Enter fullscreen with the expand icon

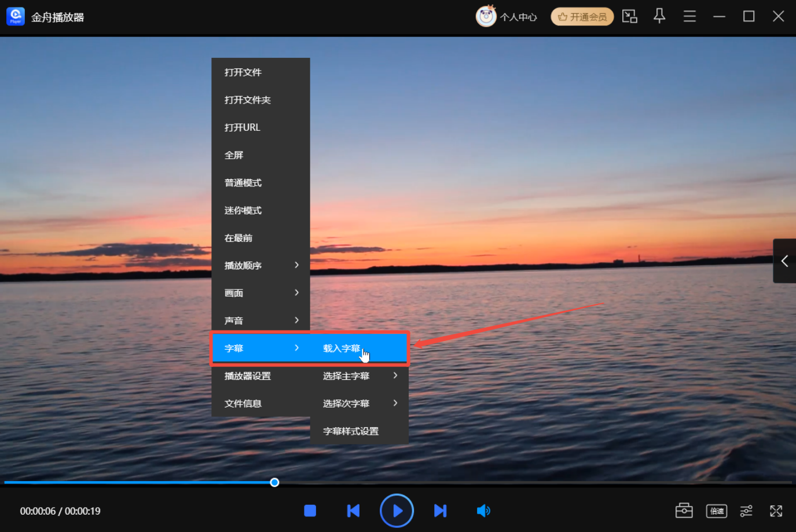[x=776, y=511]
